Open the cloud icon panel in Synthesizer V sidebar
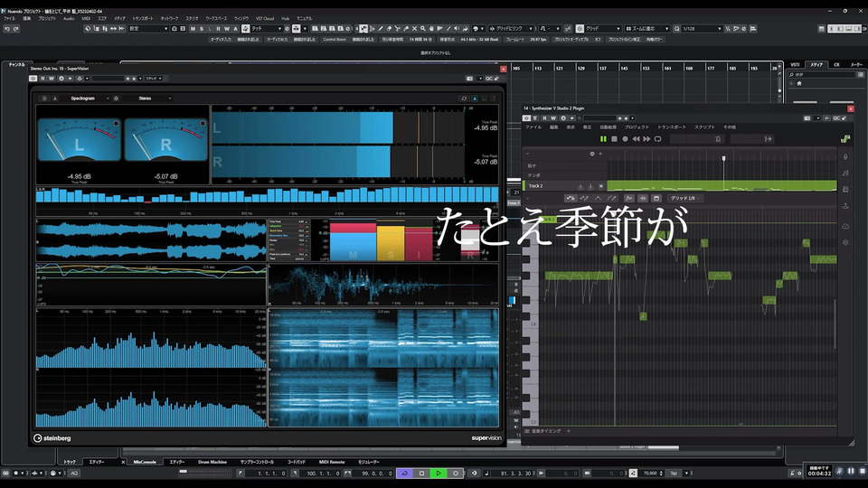 (845, 226)
